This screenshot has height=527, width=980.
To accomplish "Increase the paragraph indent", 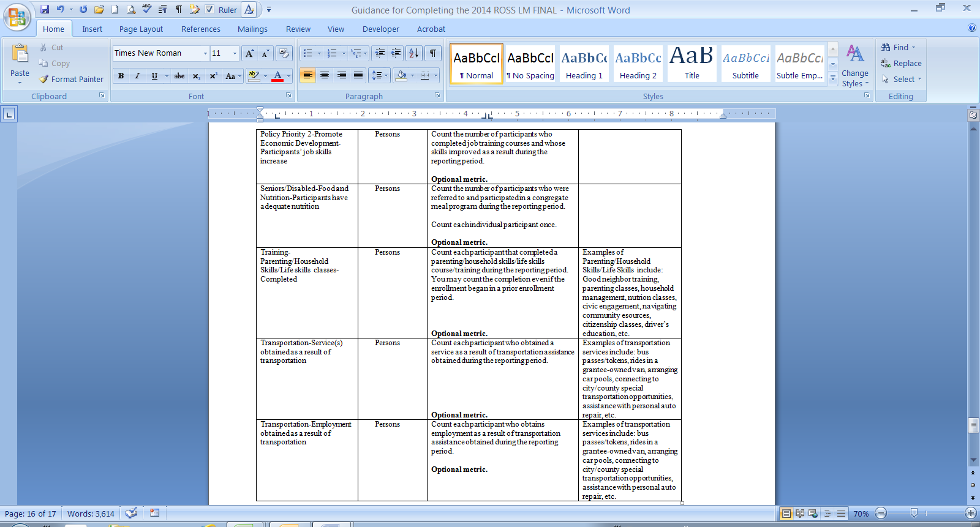I will [x=396, y=53].
